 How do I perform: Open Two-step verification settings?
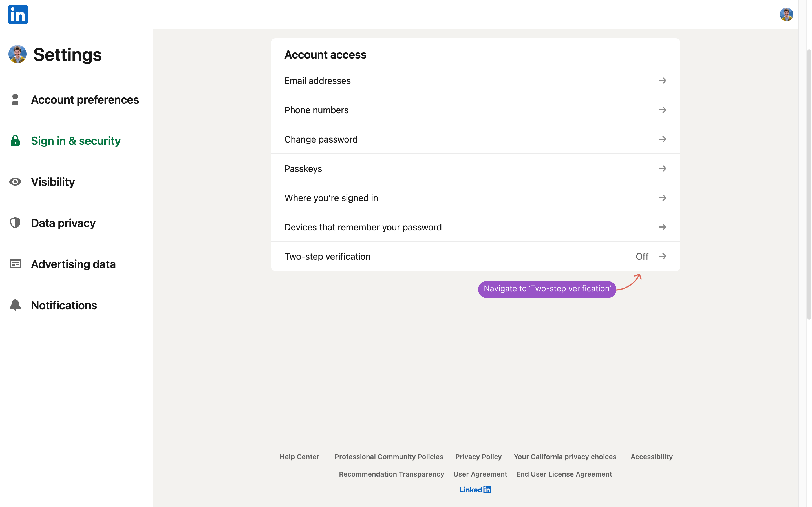663,256
